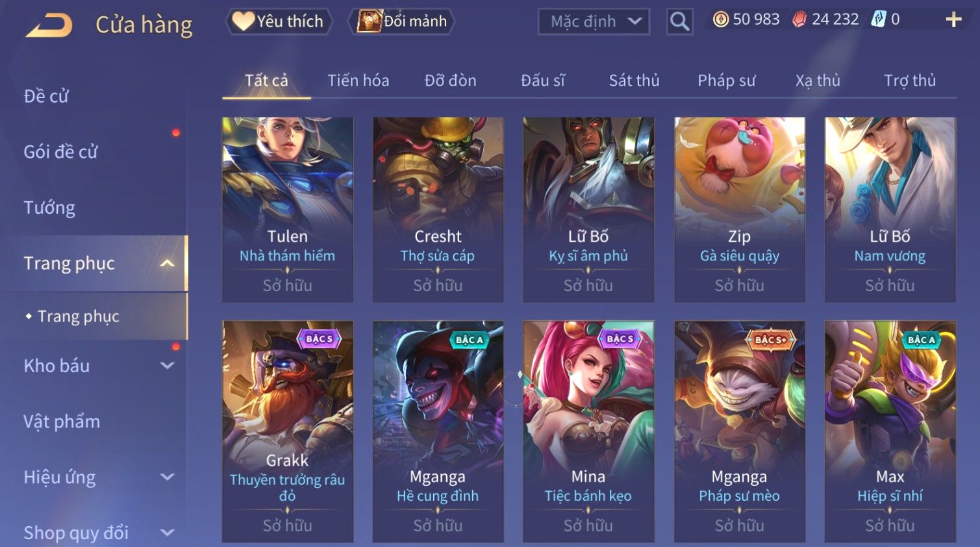
Task: Open Yêu thích heart favorites
Action: click(279, 21)
